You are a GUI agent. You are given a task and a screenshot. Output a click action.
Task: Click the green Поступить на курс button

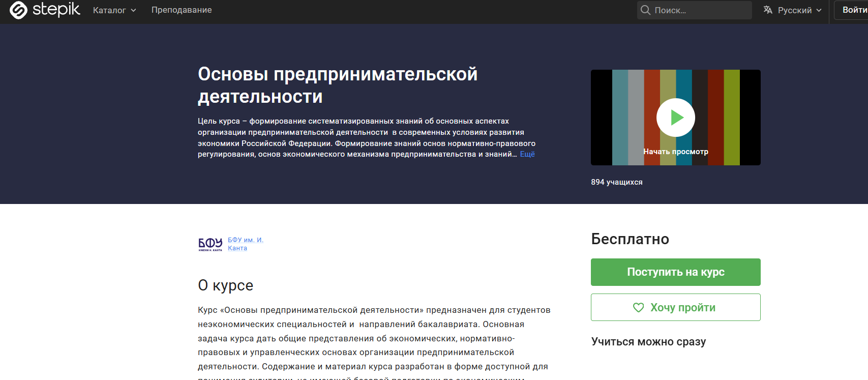[675, 272]
